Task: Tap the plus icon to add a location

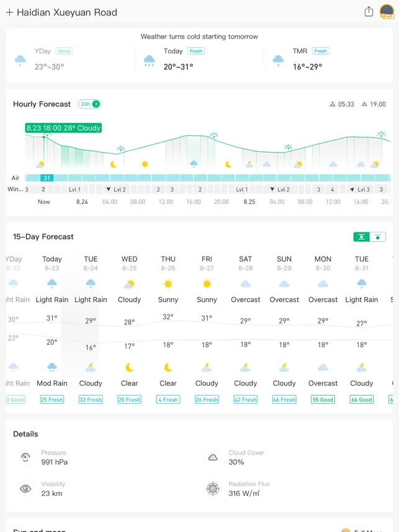Action: [9, 12]
